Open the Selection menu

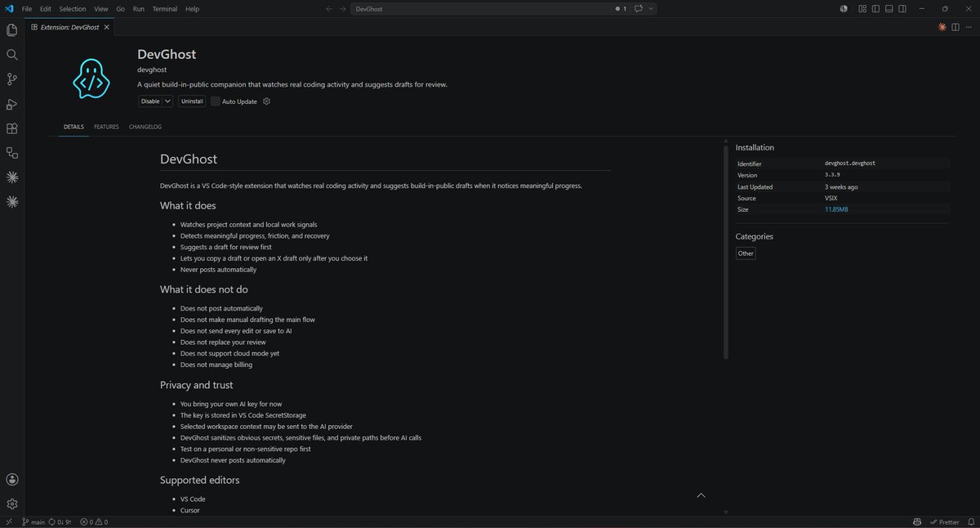point(73,9)
